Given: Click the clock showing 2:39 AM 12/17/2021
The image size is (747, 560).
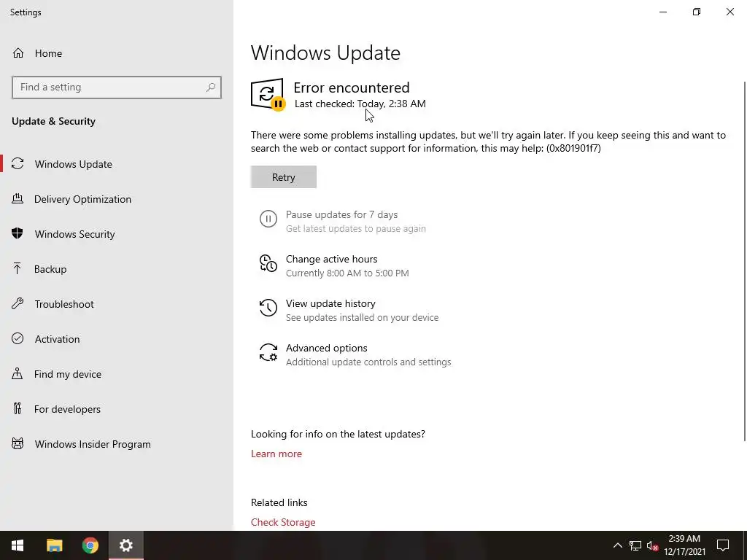Looking at the screenshot, I should [684, 545].
